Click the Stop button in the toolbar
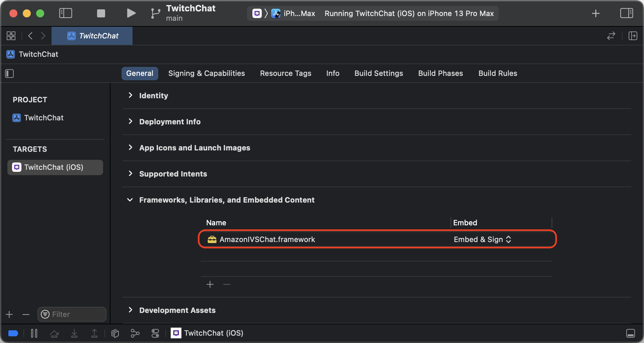The image size is (644, 343). [x=101, y=13]
